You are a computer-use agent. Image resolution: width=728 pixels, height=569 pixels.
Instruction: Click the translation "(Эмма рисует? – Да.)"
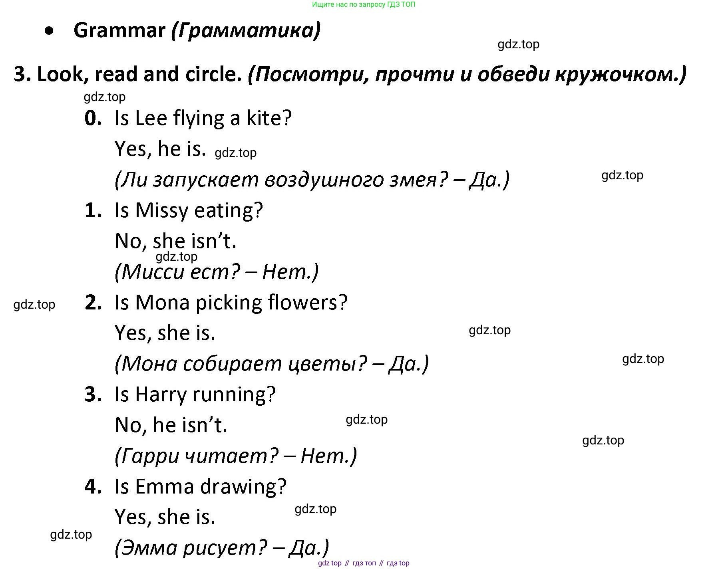pos(222,547)
